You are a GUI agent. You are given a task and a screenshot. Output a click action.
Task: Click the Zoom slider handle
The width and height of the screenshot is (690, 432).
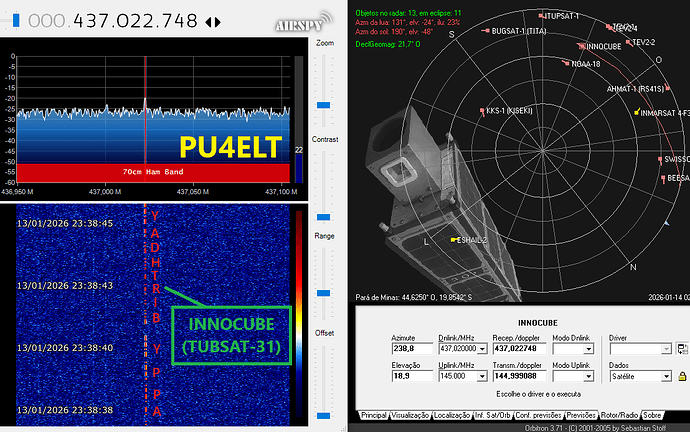coord(323,104)
